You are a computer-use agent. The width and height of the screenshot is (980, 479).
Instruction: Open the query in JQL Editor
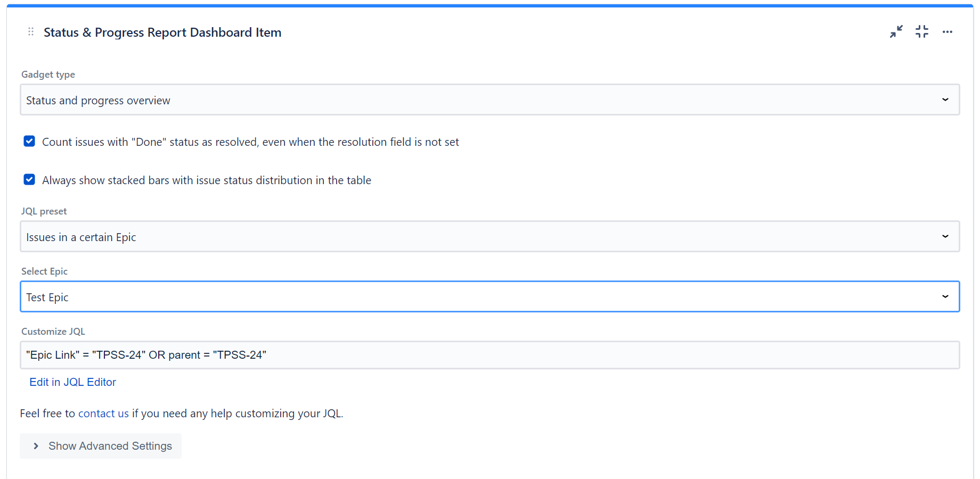pyautogui.click(x=72, y=382)
